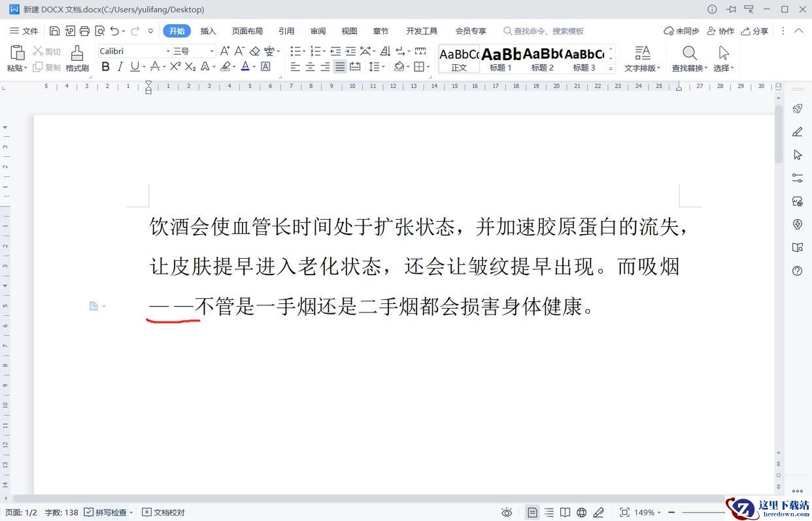Expand the font size 三号 dropdown
Screen dimensions: 812x521
point(212,51)
